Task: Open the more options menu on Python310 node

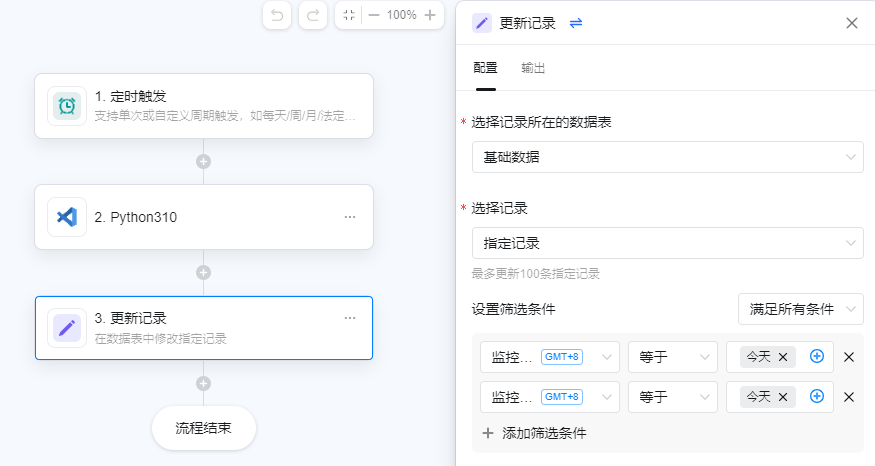Action: point(350,216)
